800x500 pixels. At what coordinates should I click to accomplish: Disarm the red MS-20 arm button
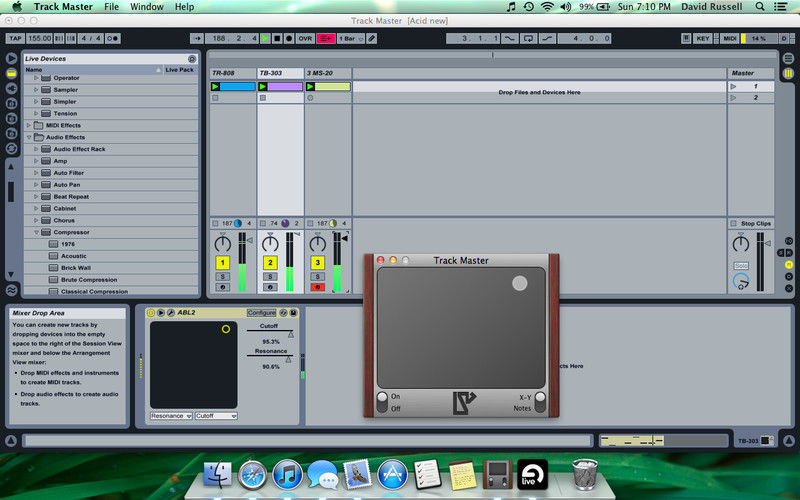pyautogui.click(x=317, y=287)
